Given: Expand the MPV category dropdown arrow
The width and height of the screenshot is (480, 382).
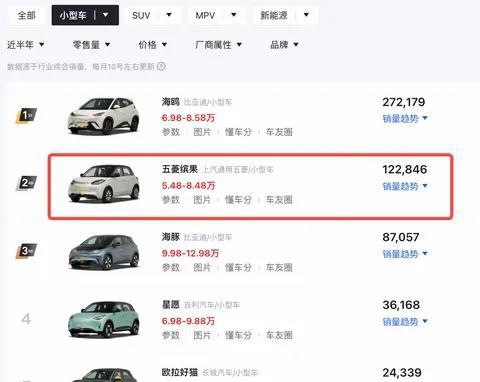Looking at the screenshot, I should point(234,15).
